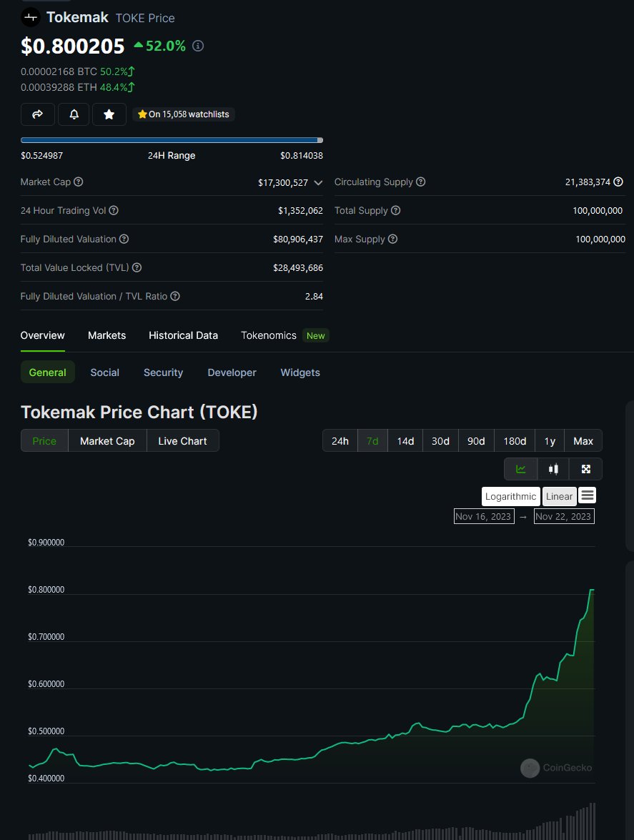Viewport: 634px width, 840px height.
Task: Open Fully Diluted Valuation help icon
Action: pyautogui.click(x=124, y=239)
